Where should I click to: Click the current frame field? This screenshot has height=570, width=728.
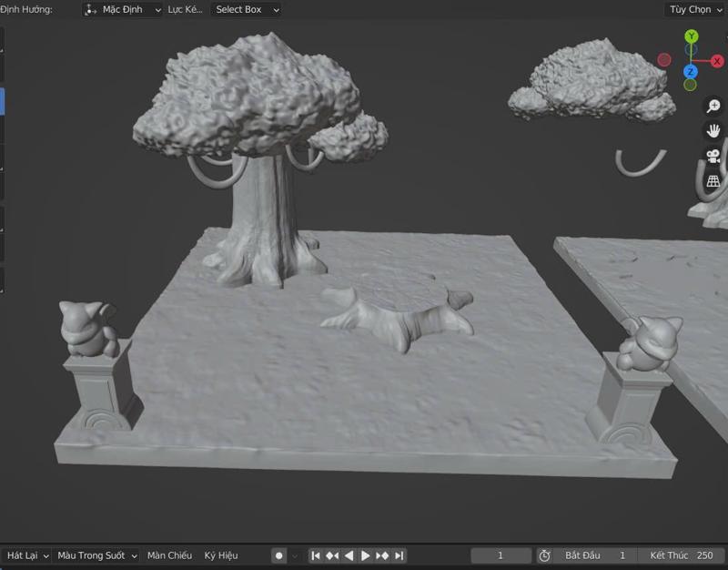[500, 555]
